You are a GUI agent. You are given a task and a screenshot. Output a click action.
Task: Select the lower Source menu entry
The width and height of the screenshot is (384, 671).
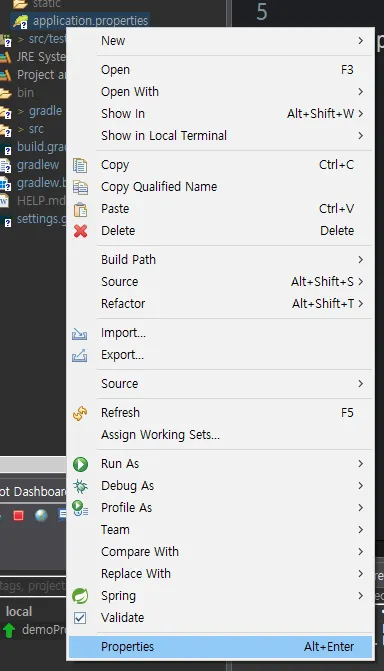(220, 384)
